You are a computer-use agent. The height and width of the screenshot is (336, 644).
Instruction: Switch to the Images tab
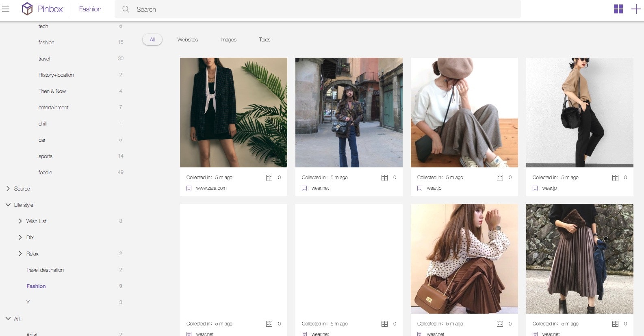click(228, 39)
